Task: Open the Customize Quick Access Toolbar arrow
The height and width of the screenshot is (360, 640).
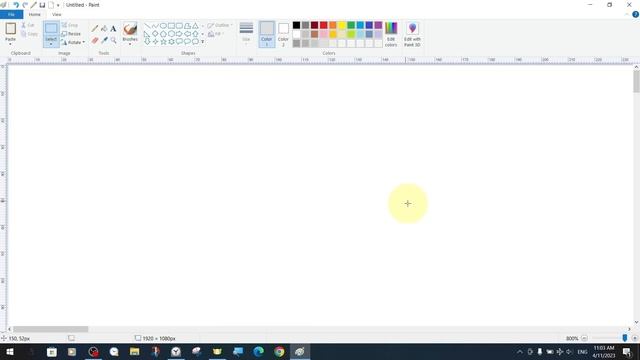Action: [x=58, y=5]
